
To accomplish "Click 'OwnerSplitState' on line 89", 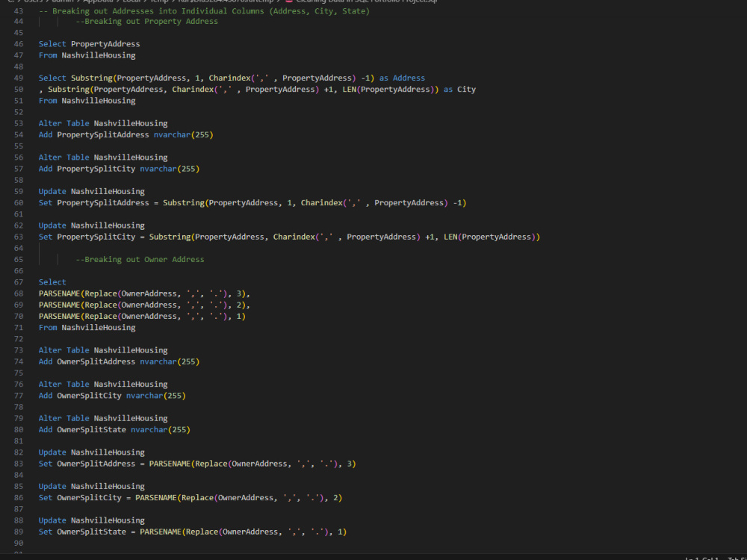I will [x=91, y=532].
